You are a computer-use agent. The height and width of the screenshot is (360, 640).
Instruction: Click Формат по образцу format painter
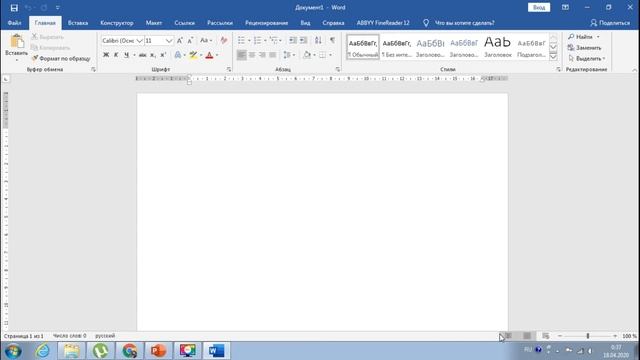coord(61,58)
